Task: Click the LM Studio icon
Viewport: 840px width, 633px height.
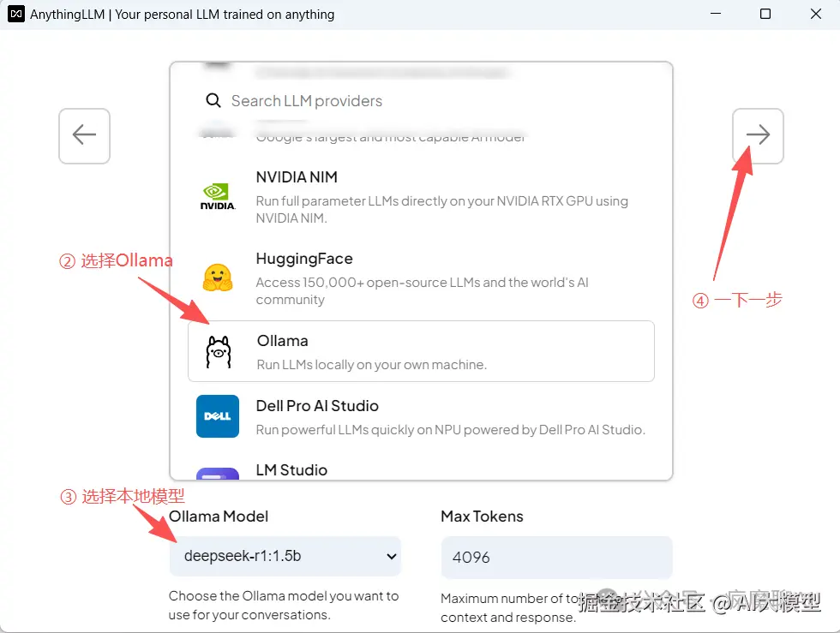Action: click(218, 474)
